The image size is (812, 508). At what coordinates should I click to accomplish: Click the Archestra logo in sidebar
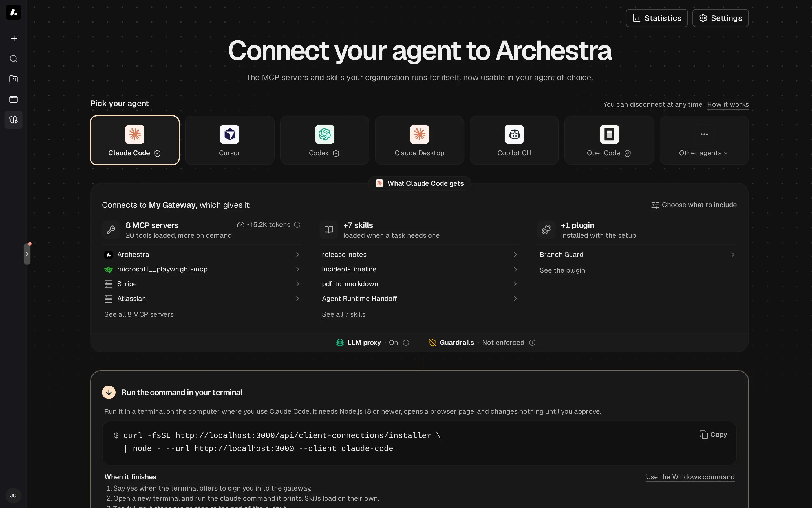coord(14,12)
